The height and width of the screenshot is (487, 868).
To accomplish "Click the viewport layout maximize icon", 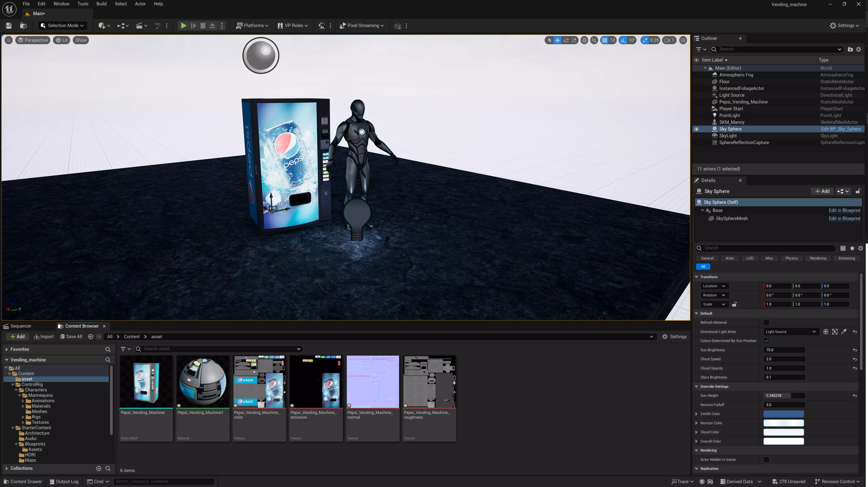I will point(683,40).
